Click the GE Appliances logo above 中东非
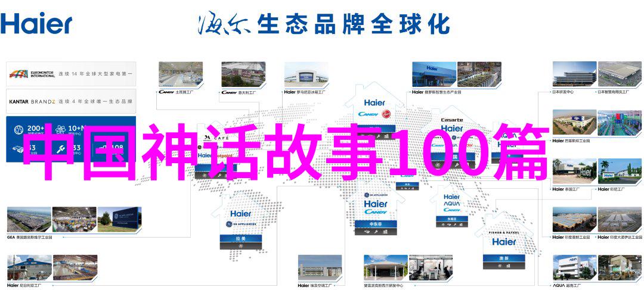644x290 pixels. click(376, 195)
